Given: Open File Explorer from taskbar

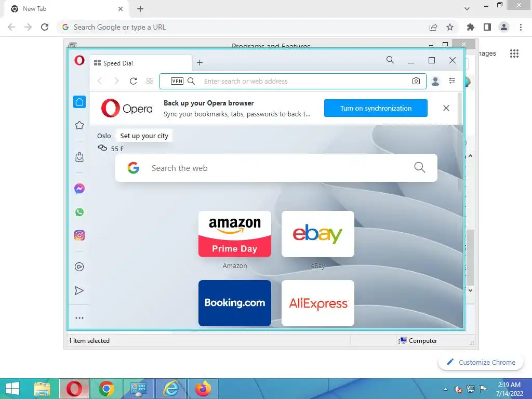Looking at the screenshot, I should click(42, 389).
